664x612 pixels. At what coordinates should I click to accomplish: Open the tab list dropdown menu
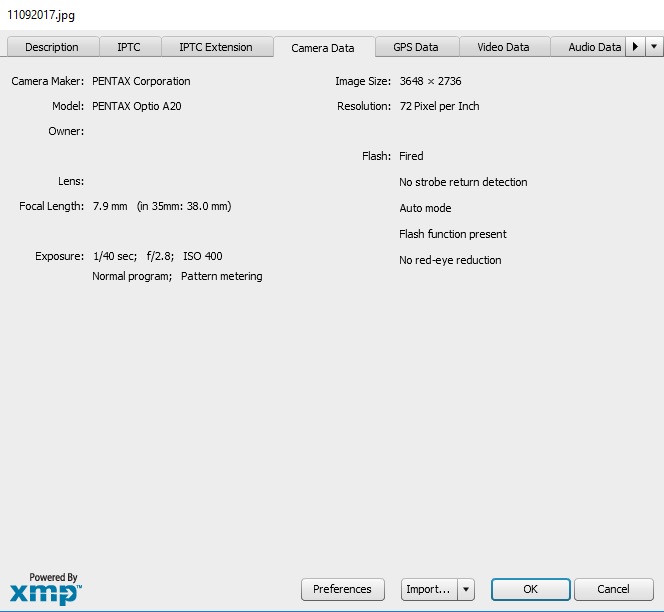(x=654, y=47)
